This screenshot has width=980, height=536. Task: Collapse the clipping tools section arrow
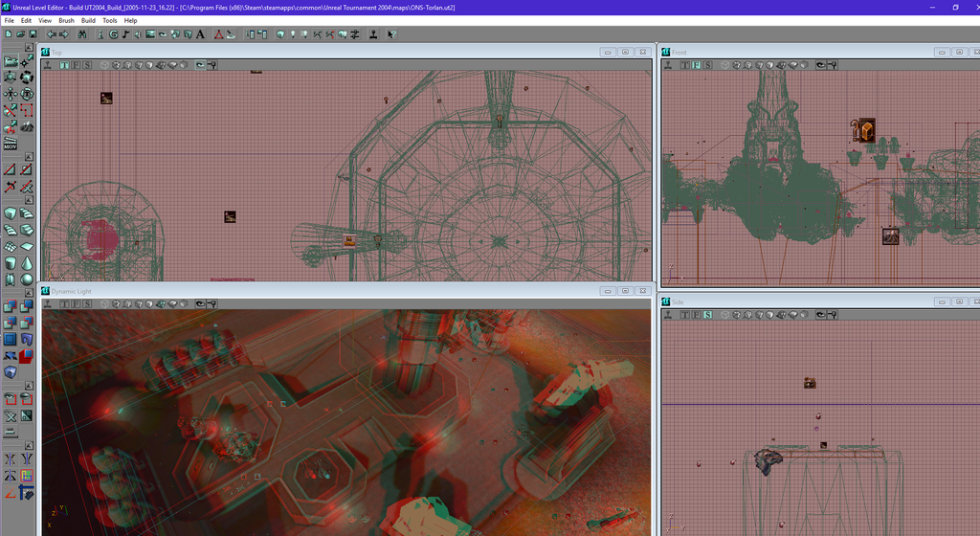coord(29,157)
